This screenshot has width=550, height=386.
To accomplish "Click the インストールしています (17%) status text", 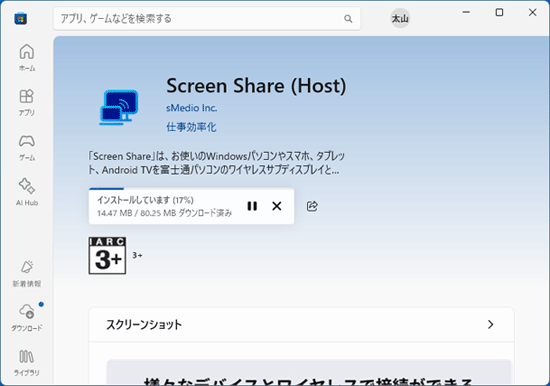I will click(x=145, y=200).
